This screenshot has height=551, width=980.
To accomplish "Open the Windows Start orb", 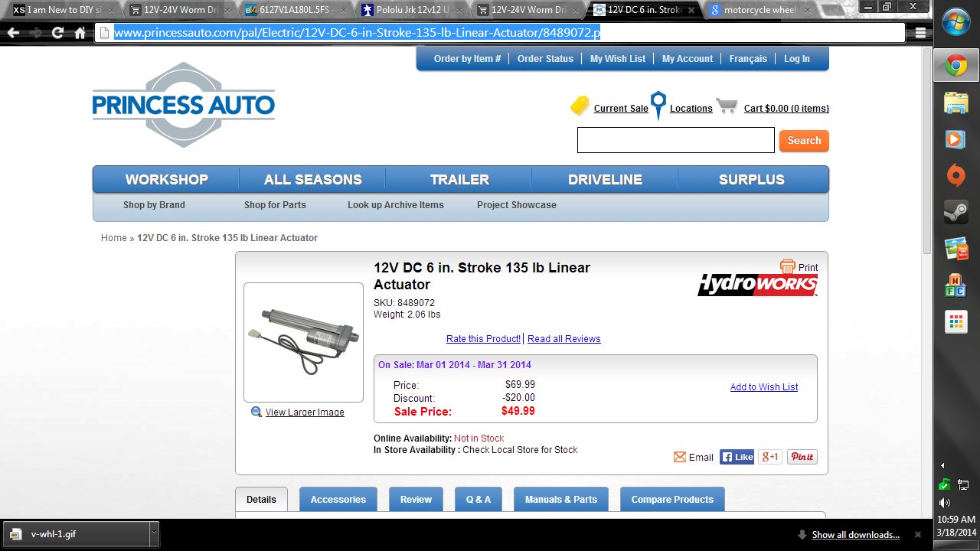I will pyautogui.click(x=956, y=23).
